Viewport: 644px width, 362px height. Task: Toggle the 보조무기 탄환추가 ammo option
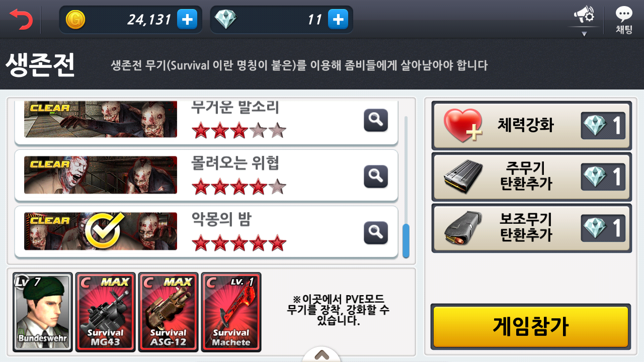click(531, 227)
